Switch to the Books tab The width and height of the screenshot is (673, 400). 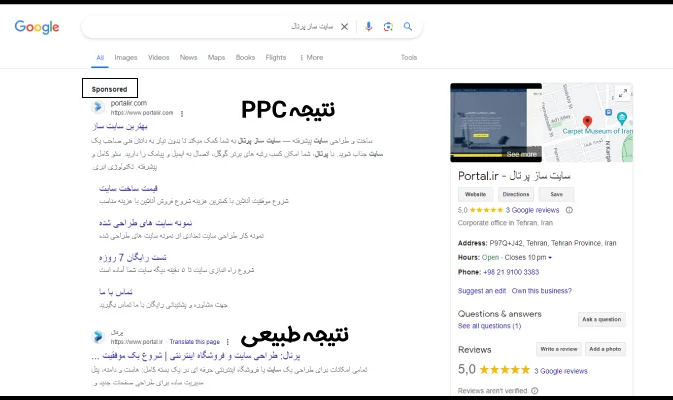coord(245,58)
